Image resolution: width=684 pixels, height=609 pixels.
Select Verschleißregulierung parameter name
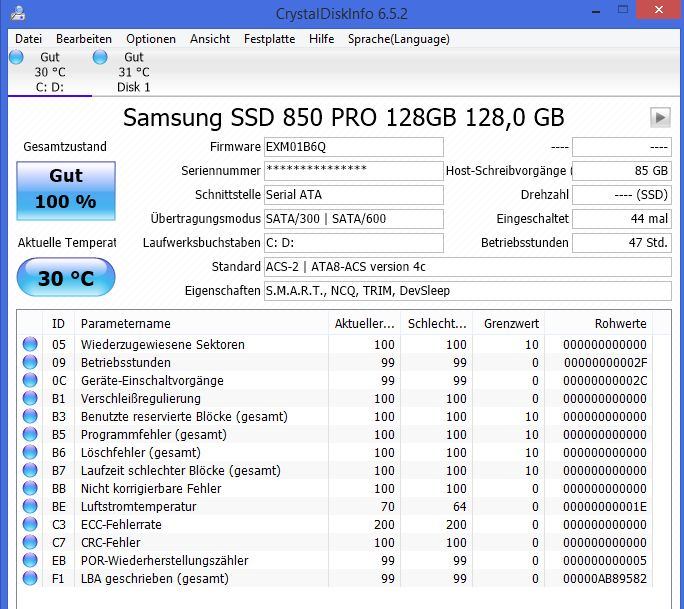141,399
